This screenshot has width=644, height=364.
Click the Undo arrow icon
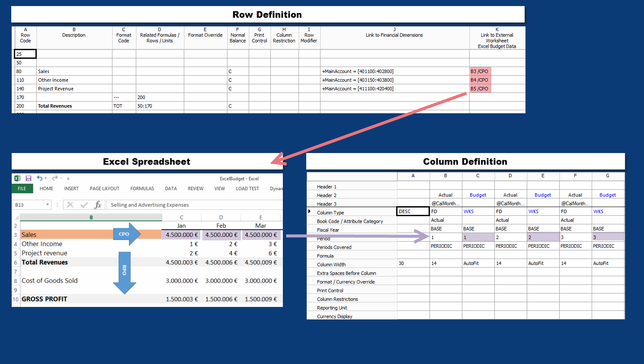coord(39,178)
